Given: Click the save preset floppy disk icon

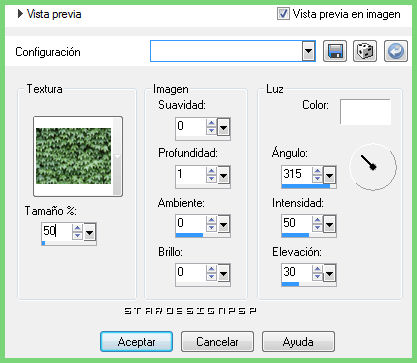Looking at the screenshot, I should pos(335,51).
